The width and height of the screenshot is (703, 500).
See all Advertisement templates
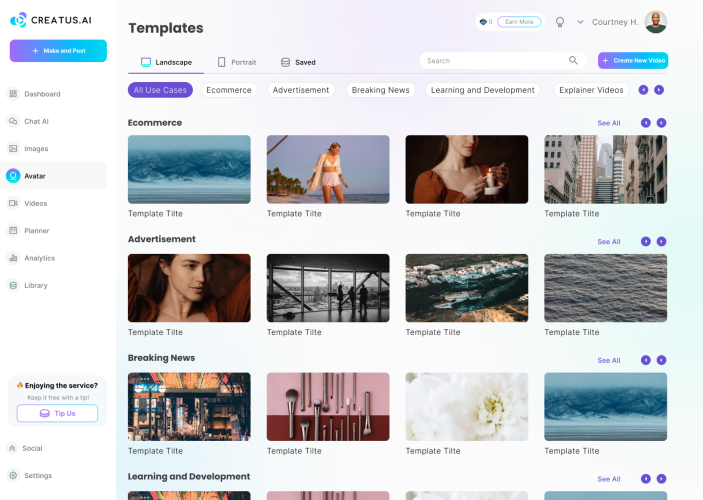[x=609, y=241]
